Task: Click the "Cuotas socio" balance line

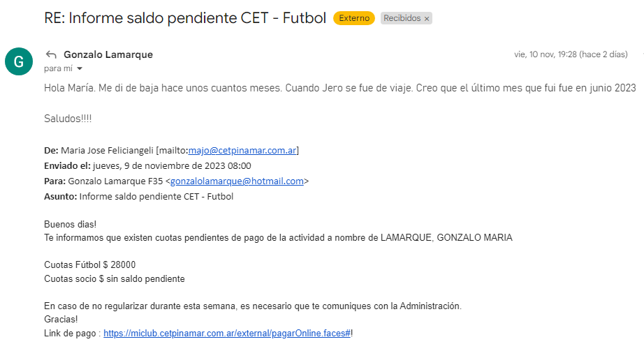Action: click(114, 278)
